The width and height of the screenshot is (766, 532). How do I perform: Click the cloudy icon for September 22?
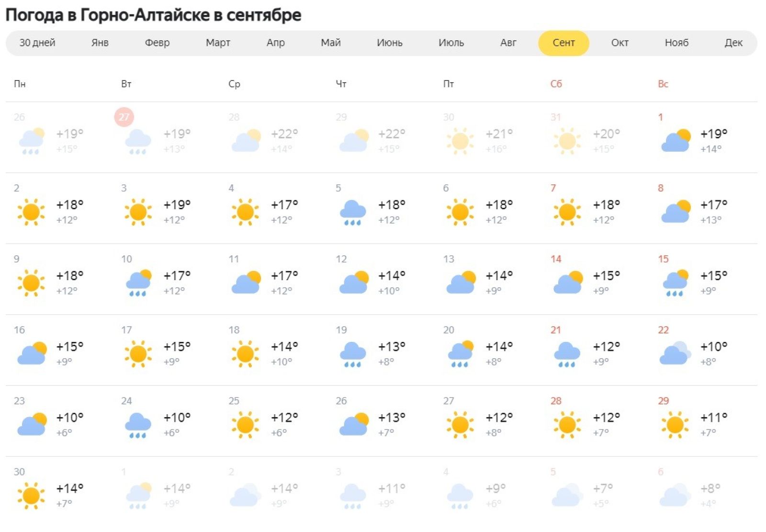click(x=676, y=353)
